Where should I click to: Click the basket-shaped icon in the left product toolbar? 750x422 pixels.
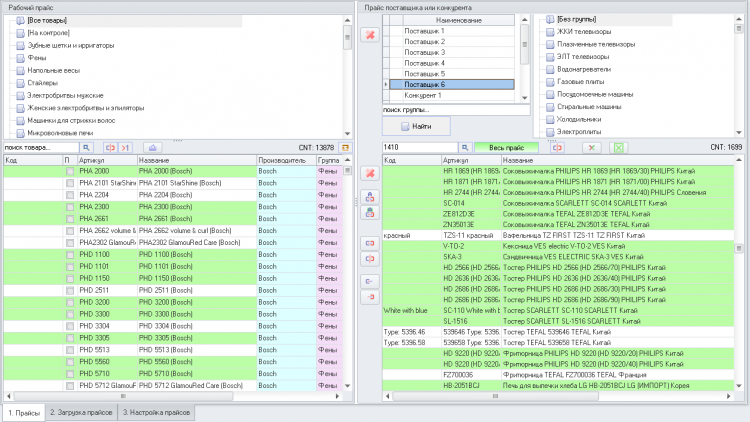coord(152,147)
